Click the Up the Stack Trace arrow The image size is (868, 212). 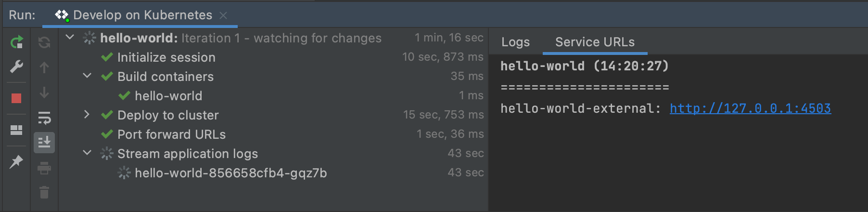pyautogui.click(x=44, y=67)
